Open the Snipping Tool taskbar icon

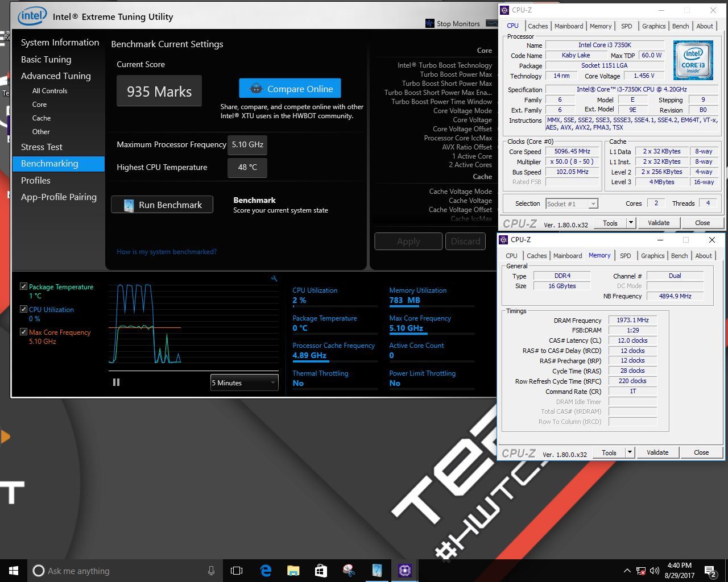(349, 571)
